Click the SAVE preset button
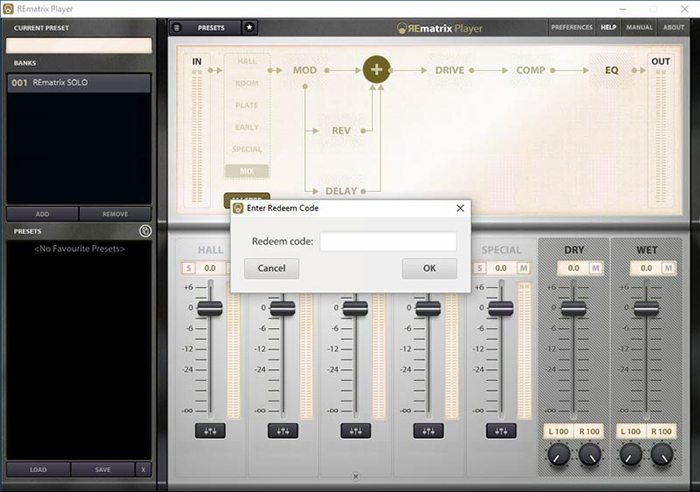700x492 pixels. (103, 470)
